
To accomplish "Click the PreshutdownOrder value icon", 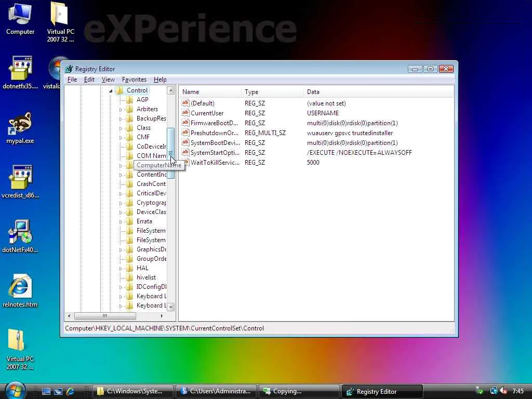I will 185,132.
